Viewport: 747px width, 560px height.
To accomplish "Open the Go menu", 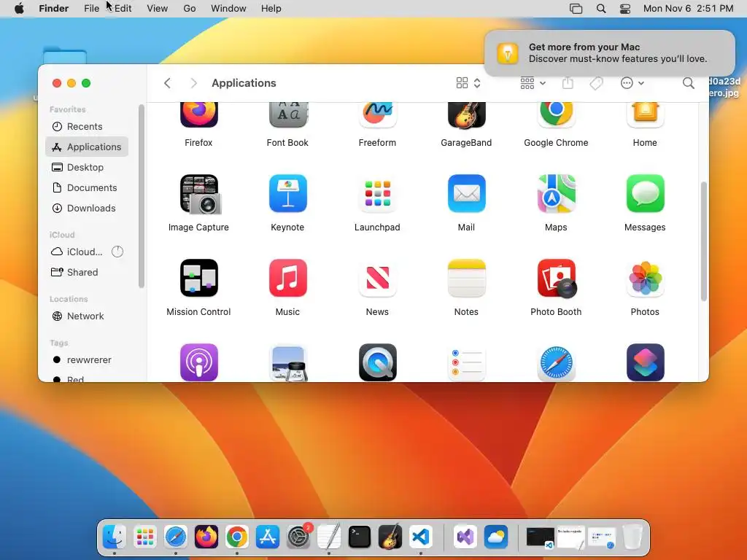I will click(190, 9).
